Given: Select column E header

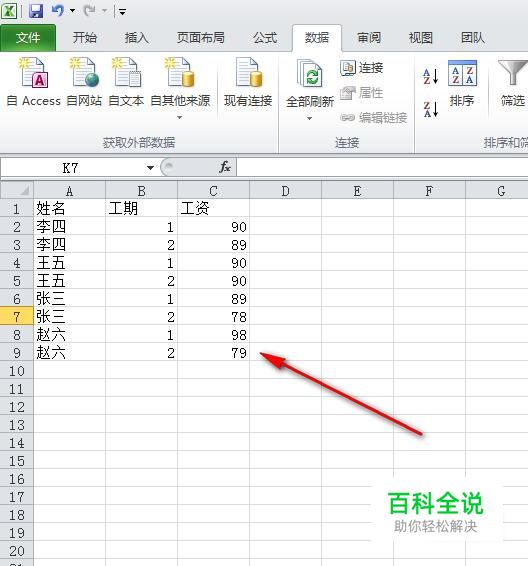Looking at the screenshot, I should (357, 191).
